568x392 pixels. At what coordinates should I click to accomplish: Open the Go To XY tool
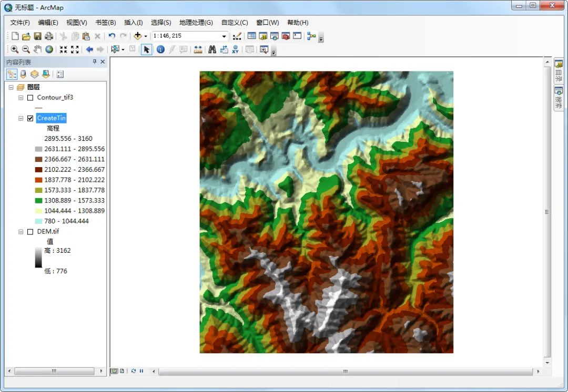pos(235,49)
